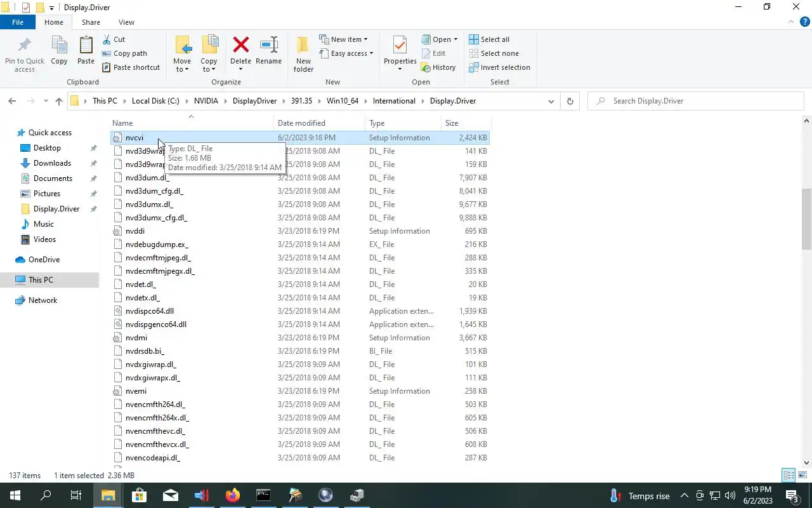Sort by Date modified column
The height and width of the screenshot is (508, 812).
pyautogui.click(x=320, y=123)
